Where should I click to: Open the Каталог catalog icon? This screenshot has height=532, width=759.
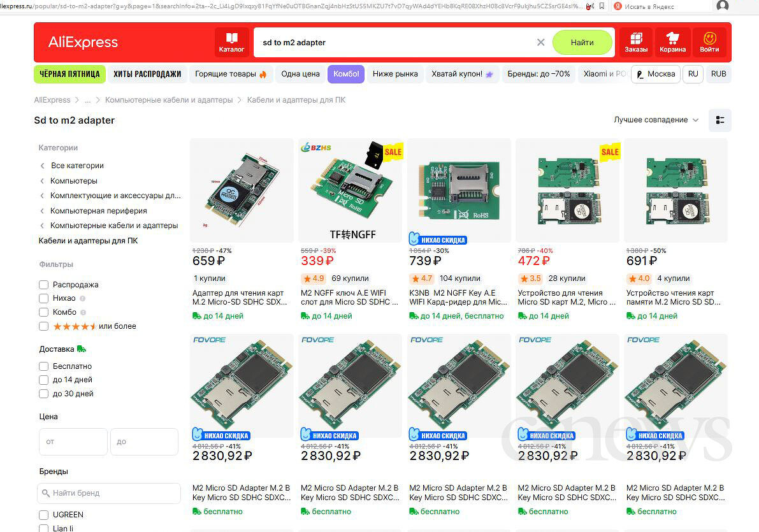231,42
